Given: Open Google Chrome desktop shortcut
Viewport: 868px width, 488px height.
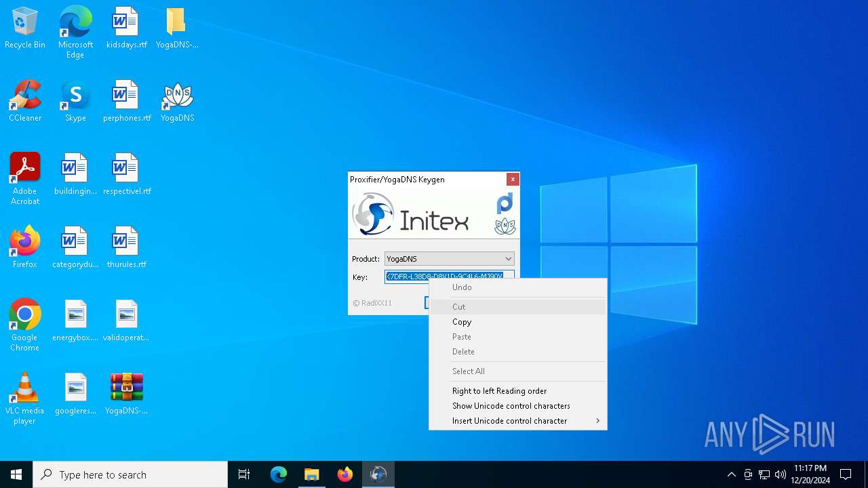Looking at the screenshot, I should [25, 325].
